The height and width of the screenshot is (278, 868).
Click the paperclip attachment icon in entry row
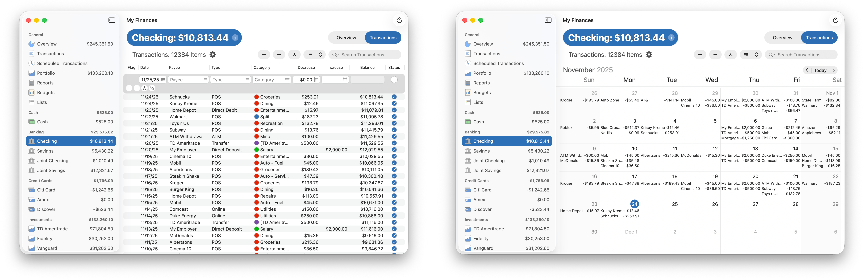(152, 88)
